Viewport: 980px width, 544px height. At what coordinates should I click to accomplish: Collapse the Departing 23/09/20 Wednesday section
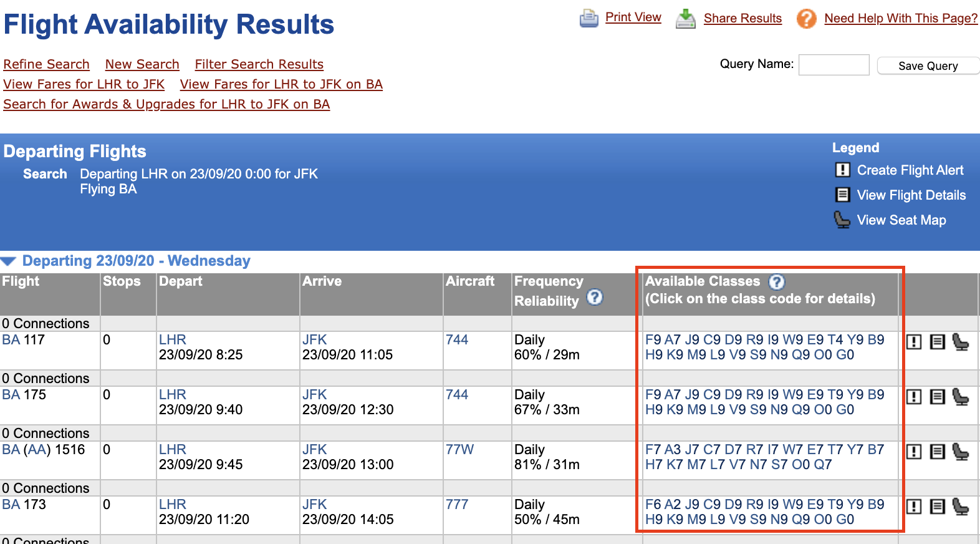[9, 261]
